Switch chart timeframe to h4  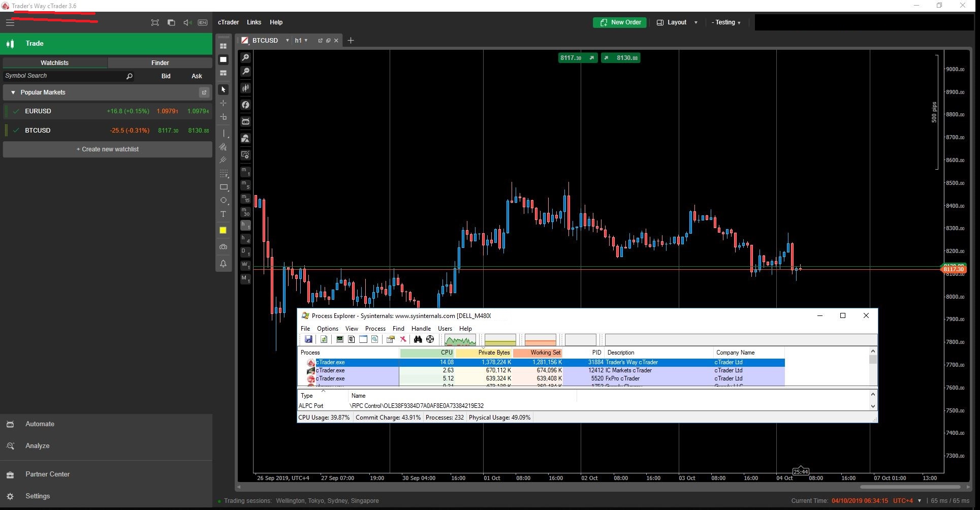[245, 238]
